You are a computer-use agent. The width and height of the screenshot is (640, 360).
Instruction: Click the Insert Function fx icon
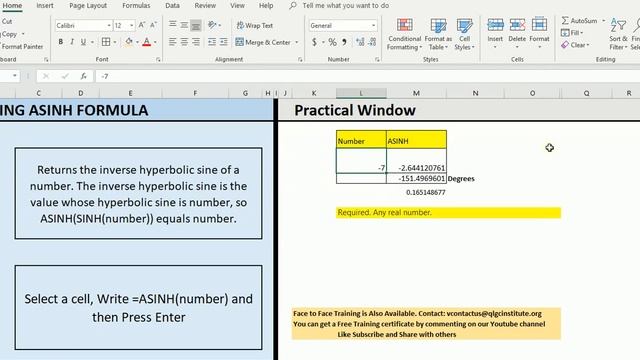click(x=83, y=76)
